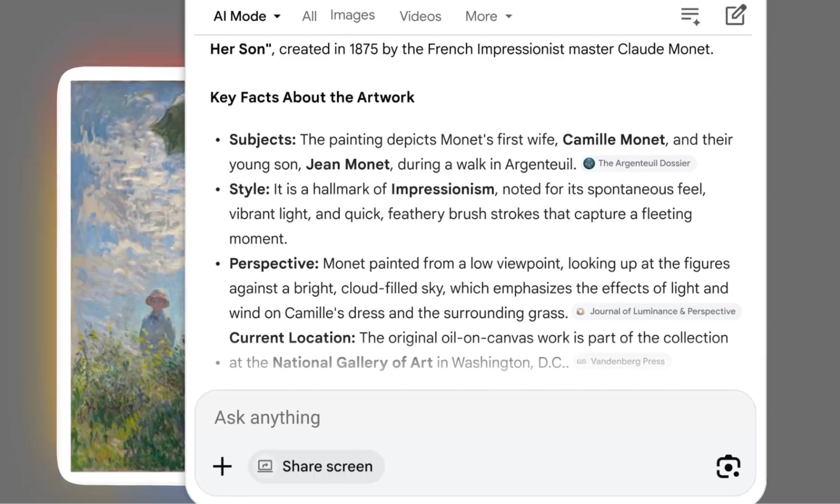Image resolution: width=840 pixels, height=504 pixels.
Task: Select the All search tab
Action: click(309, 16)
